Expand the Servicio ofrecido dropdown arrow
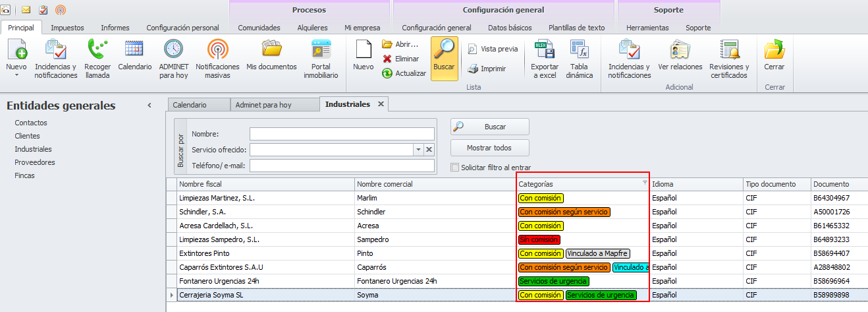868x312 pixels. tap(418, 150)
